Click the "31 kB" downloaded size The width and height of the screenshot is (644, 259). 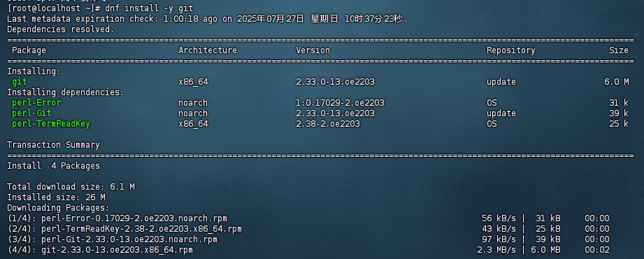(x=548, y=218)
